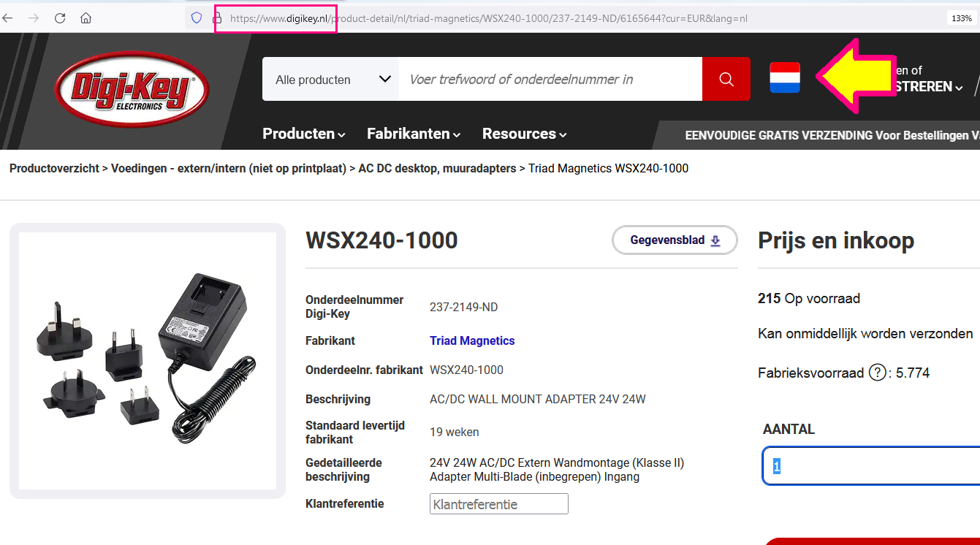Viewport: 980px width, 545px height.
Task: Click the Klantreferentie input field
Action: [499, 504]
